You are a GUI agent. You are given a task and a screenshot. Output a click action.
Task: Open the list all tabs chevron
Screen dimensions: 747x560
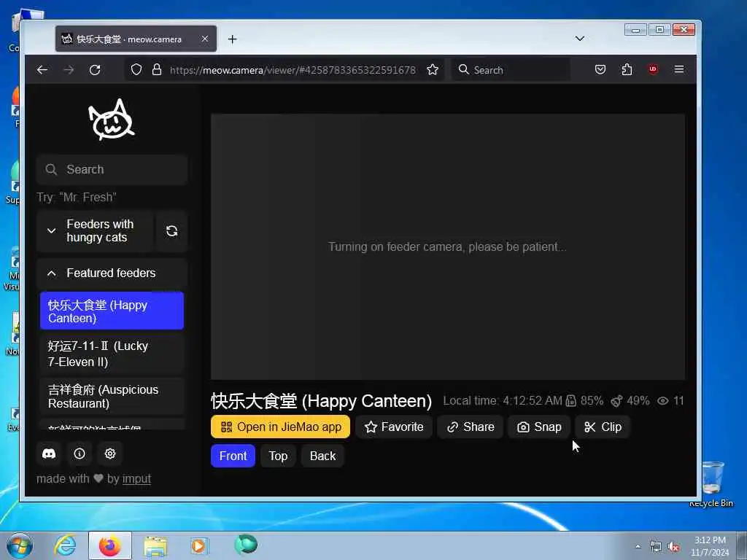click(580, 39)
